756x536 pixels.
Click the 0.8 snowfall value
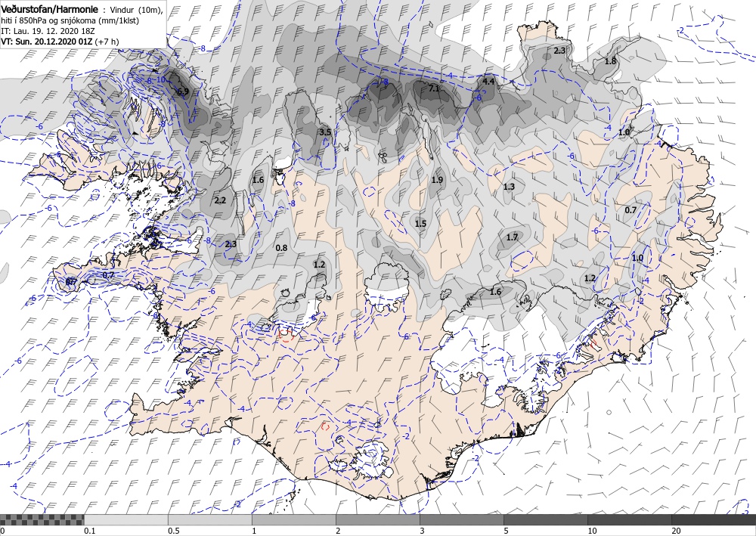pyautogui.click(x=281, y=248)
